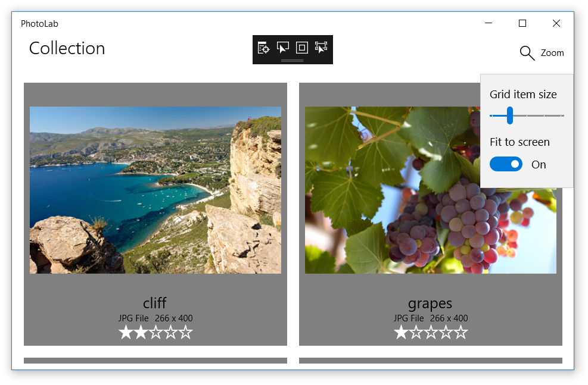Set grapes rating to four stars
Viewport: 588px width, 385px height.
tap(446, 332)
